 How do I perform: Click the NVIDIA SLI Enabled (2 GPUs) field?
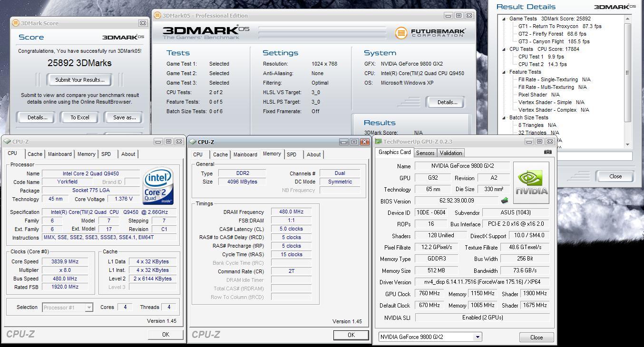[x=482, y=318]
